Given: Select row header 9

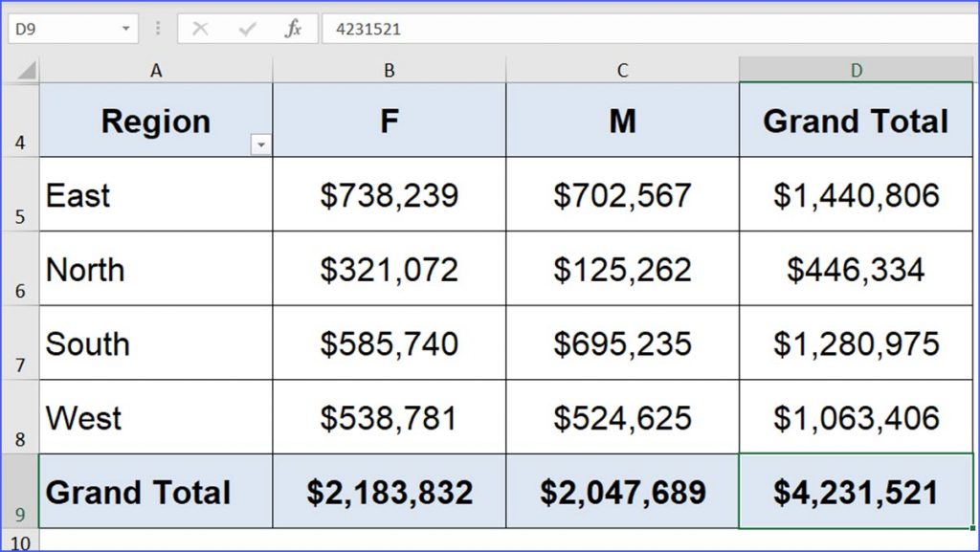Looking at the screenshot, I should (19, 491).
